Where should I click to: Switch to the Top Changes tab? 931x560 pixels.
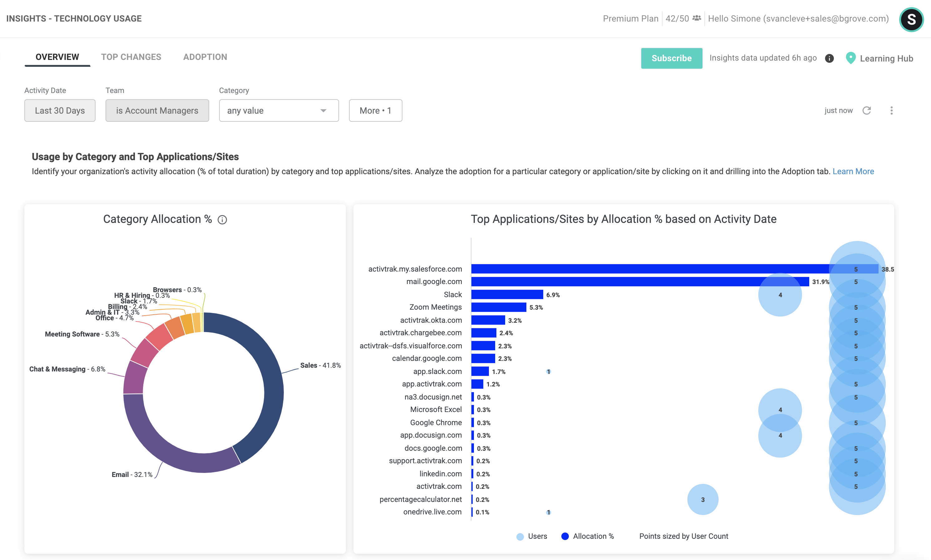click(x=131, y=57)
